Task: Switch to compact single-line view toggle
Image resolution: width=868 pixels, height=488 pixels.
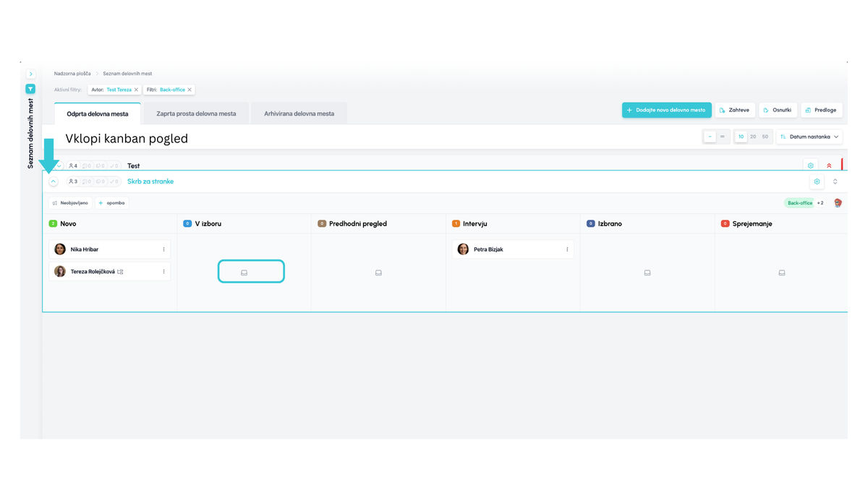Action: click(710, 137)
